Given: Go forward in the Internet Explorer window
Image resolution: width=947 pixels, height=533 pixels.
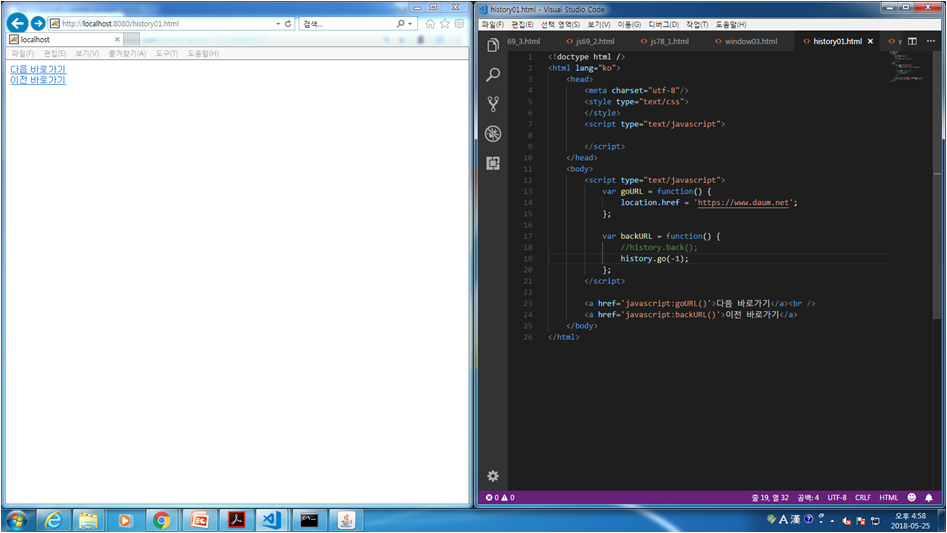Looking at the screenshot, I should tap(38, 23).
